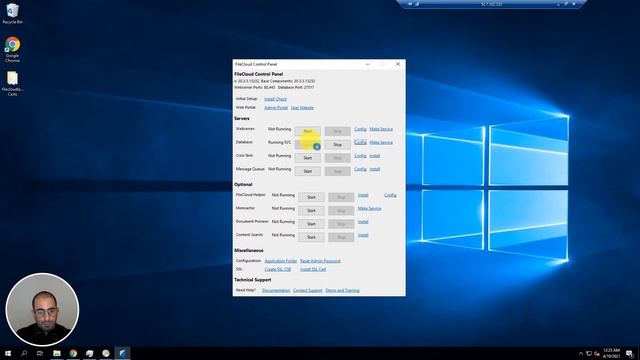Click the 'Optional' section heading

[243, 184]
